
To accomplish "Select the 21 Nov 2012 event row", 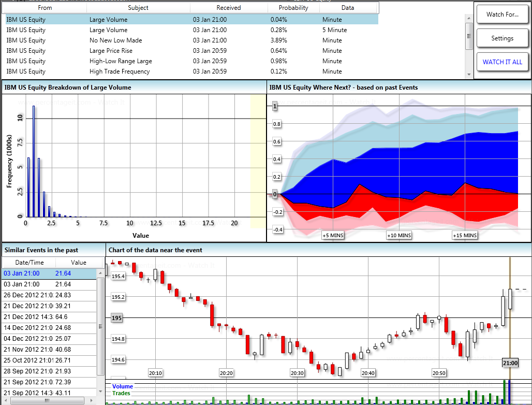I will (50, 349).
